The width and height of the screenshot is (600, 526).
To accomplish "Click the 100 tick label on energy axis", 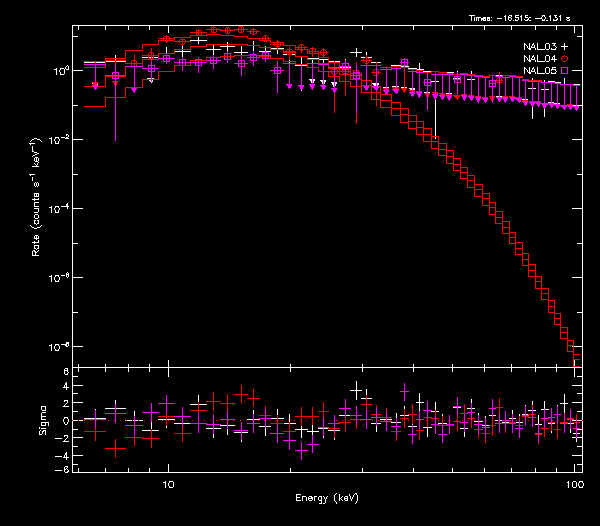I will pos(574,484).
